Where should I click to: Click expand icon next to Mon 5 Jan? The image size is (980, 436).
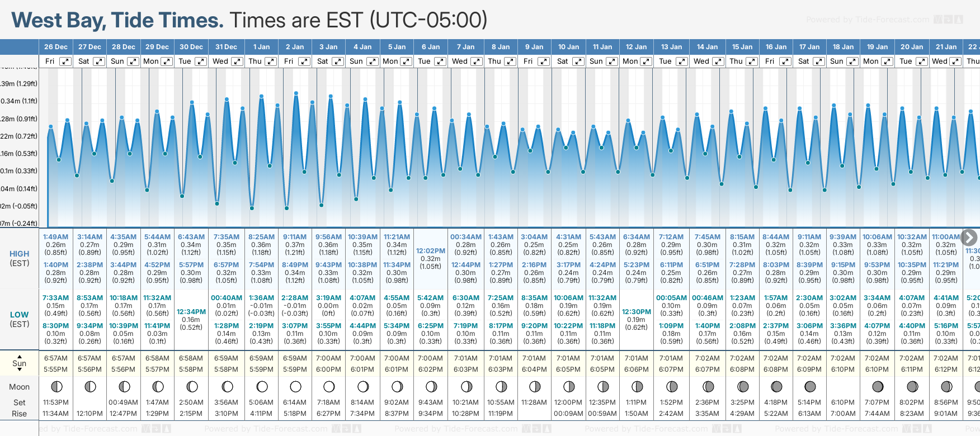point(407,61)
